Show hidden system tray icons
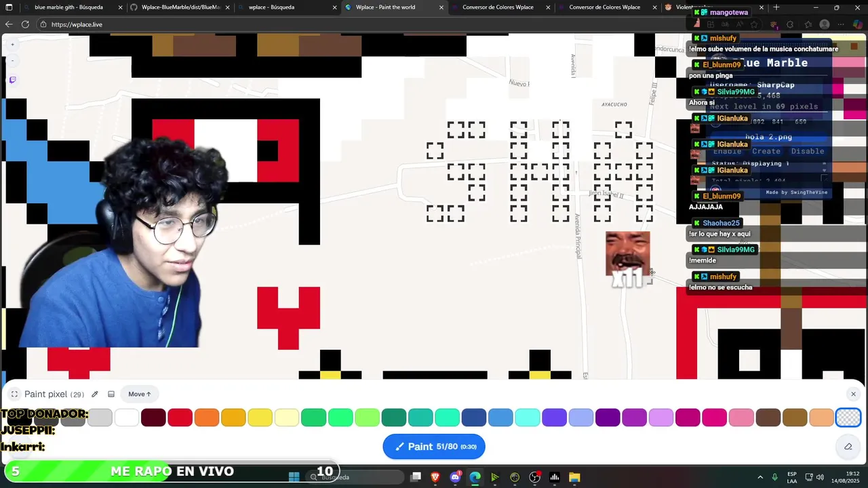The image size is (868, 488). [759, 477]
